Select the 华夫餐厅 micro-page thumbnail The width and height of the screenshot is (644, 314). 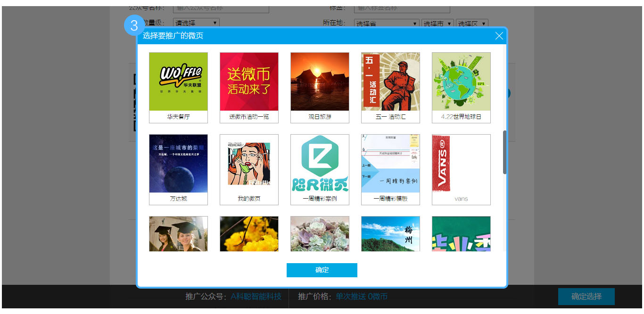178,82
